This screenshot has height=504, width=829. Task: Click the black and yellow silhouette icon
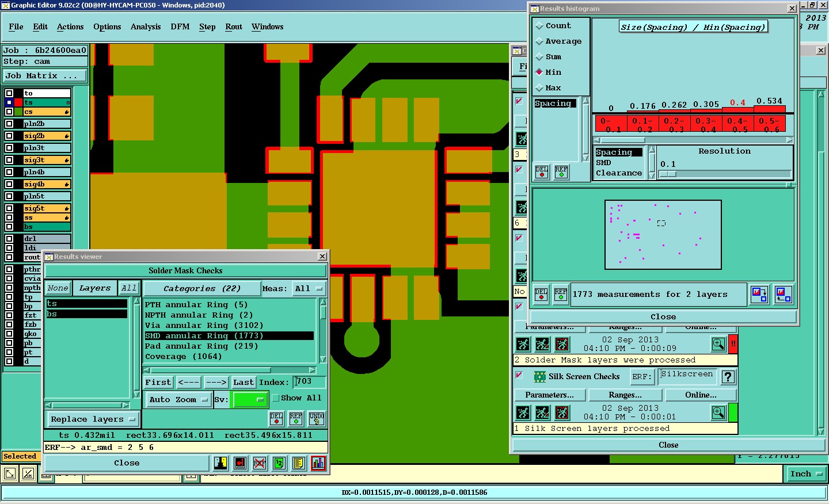[220, 463]
